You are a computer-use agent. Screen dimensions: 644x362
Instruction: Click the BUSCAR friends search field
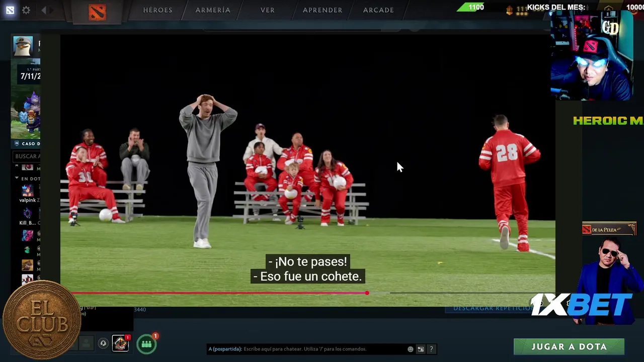[28, 156]
